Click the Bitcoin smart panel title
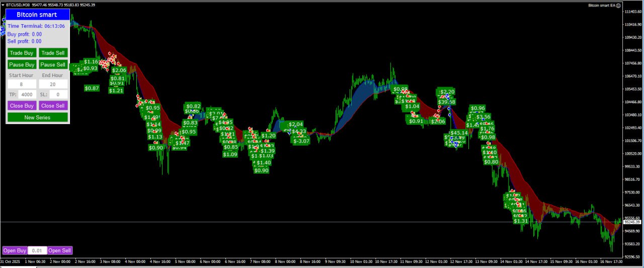Image resolution: width=644 pixels, height=268 pixels. (37, 15)
